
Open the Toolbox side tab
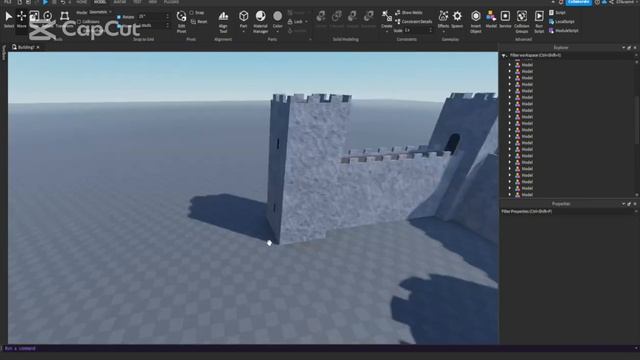point(3,53)
